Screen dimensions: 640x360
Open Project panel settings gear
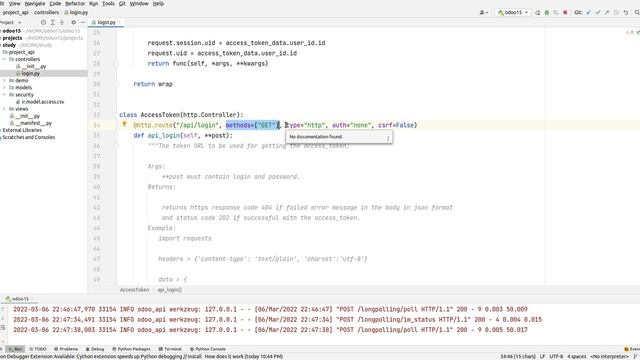pyautogui.click(x=73, y=22)
